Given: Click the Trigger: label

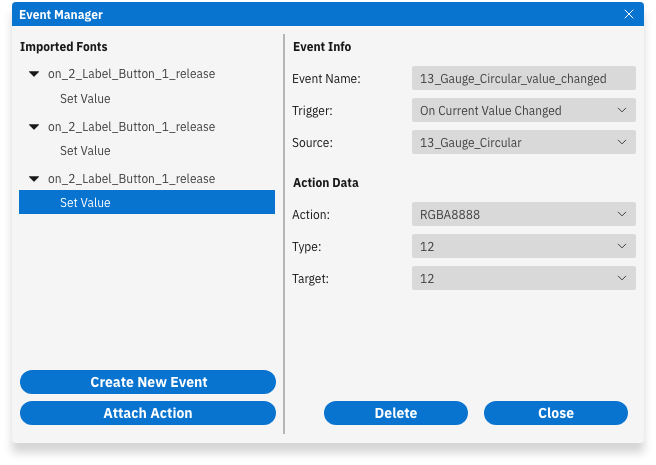Looking at the screenshot, I should (x=312, y=111).
